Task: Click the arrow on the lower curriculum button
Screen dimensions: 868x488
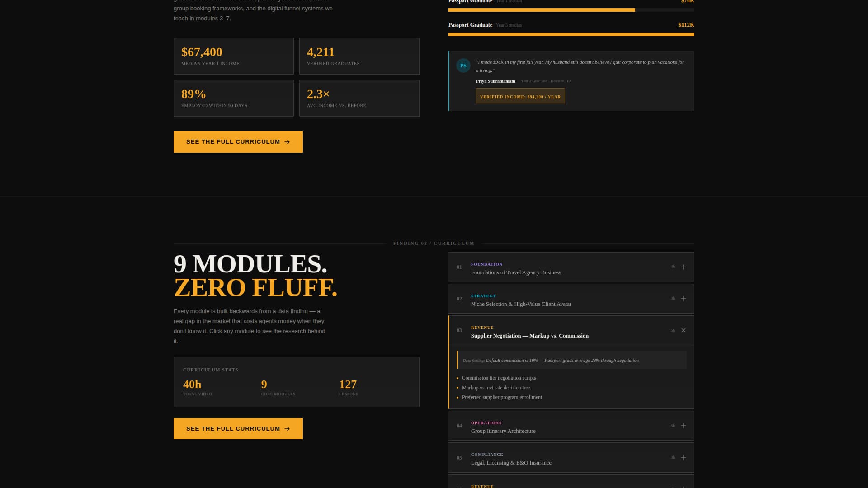Action: pyautogui.click(x=287, y=429)
